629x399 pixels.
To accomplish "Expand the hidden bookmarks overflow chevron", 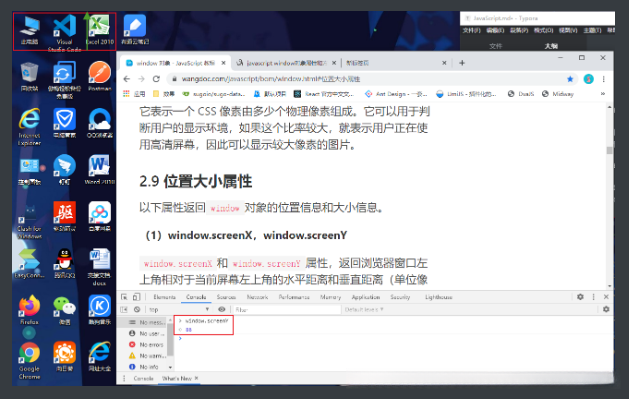I will tap(603, 94).
